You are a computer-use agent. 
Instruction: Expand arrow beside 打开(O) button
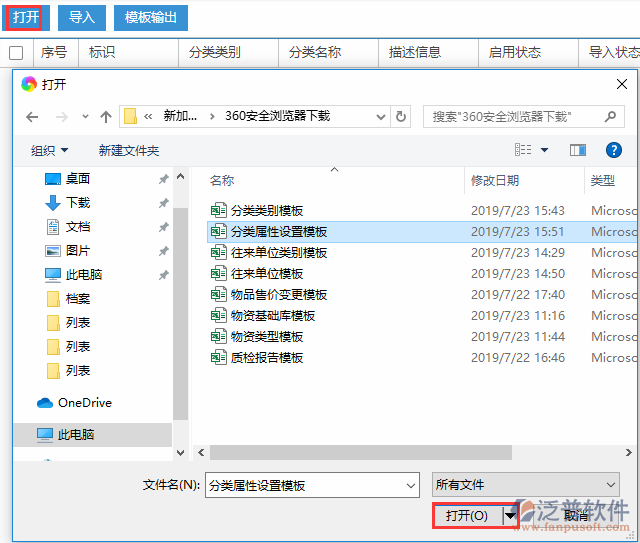[510, 516]
